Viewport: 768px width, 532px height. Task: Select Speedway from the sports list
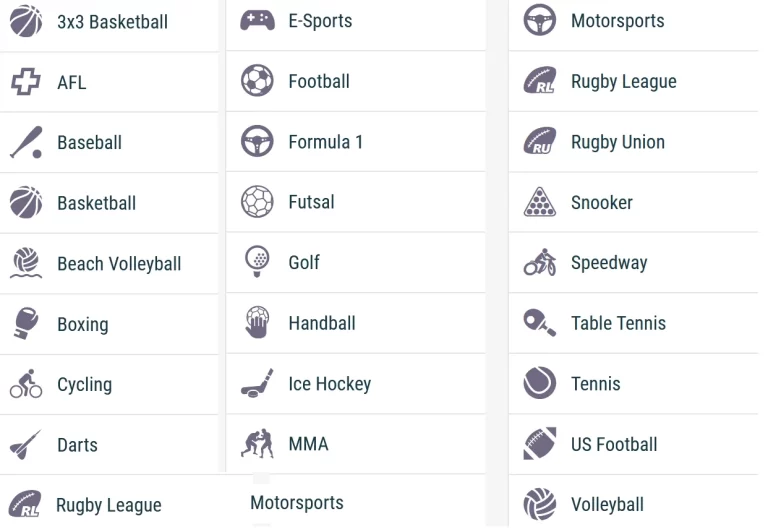(x=633, y=263)
